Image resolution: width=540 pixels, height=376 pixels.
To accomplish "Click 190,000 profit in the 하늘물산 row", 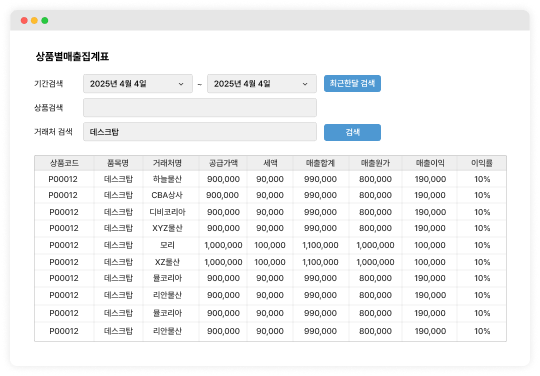I will [430, 179].
